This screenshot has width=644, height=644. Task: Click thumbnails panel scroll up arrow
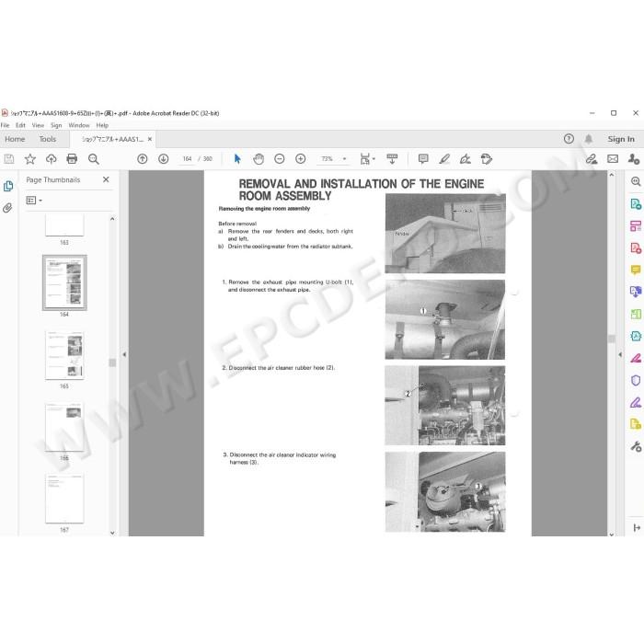(x=112, y=219)
